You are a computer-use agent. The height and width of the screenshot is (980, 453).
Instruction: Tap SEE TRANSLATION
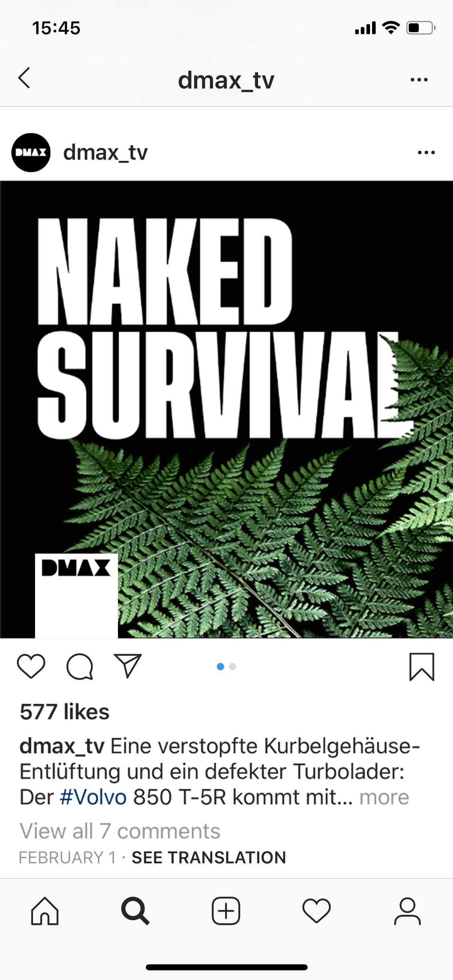(209, 857)
